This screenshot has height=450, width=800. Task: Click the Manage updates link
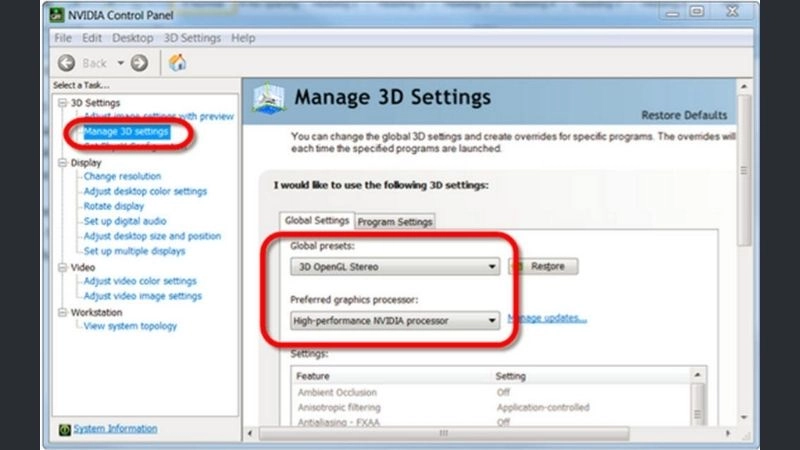[547, 318]
